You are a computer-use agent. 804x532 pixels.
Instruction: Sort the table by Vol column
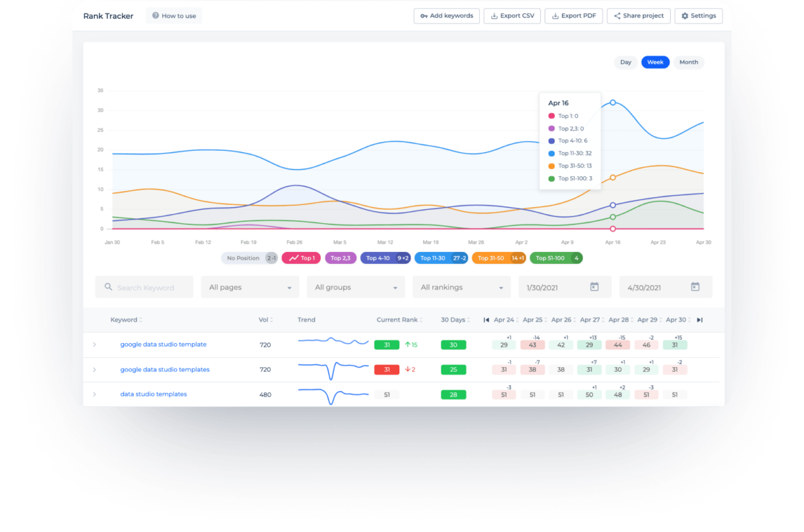271,320
